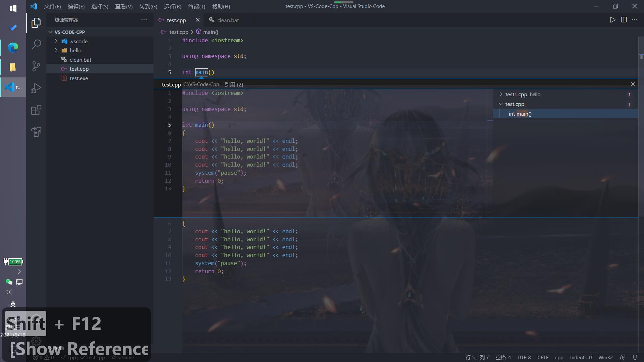This screenshot has height=362, width=644.
Task: Click test.cpp in the breadcrumb
Action: [179, 32]
